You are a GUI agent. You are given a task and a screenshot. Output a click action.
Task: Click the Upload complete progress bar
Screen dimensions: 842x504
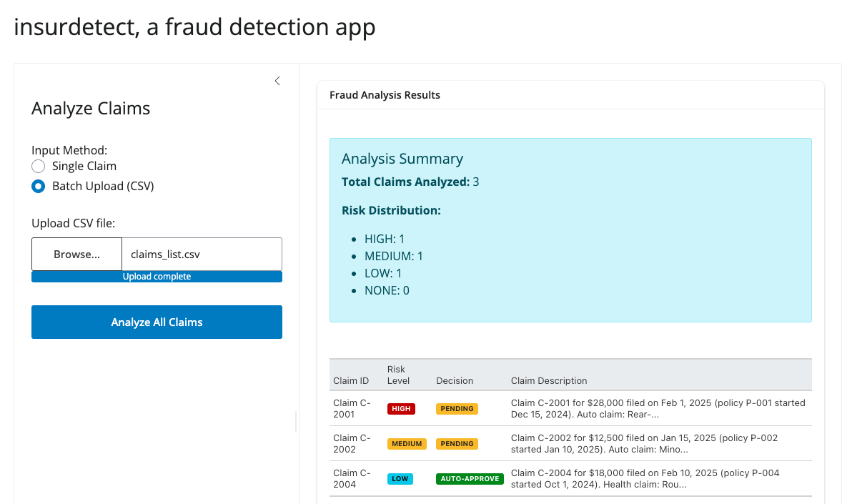[157, 277]
